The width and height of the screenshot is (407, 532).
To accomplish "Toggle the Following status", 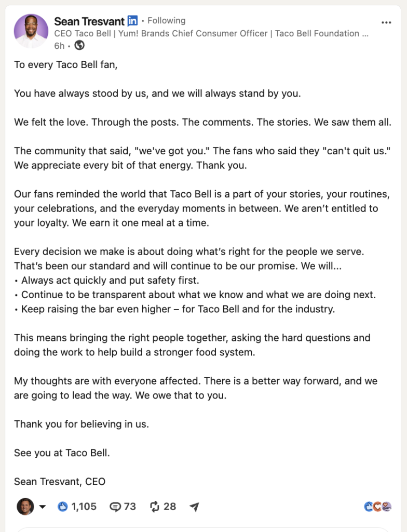I will click(x=167, y=21).
